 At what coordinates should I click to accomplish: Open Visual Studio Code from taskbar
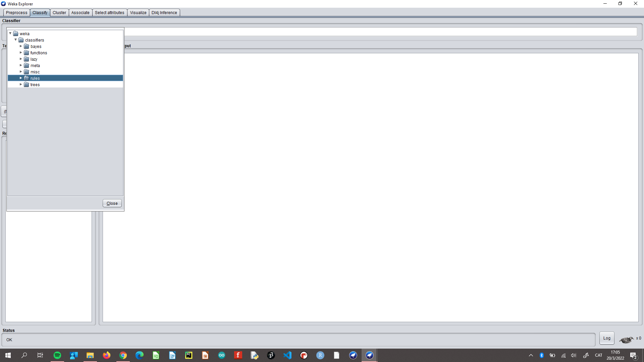point(287,355)
